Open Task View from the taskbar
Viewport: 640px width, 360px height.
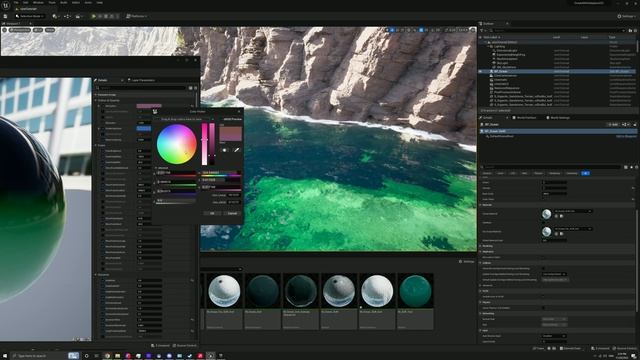tap(97, 356)
